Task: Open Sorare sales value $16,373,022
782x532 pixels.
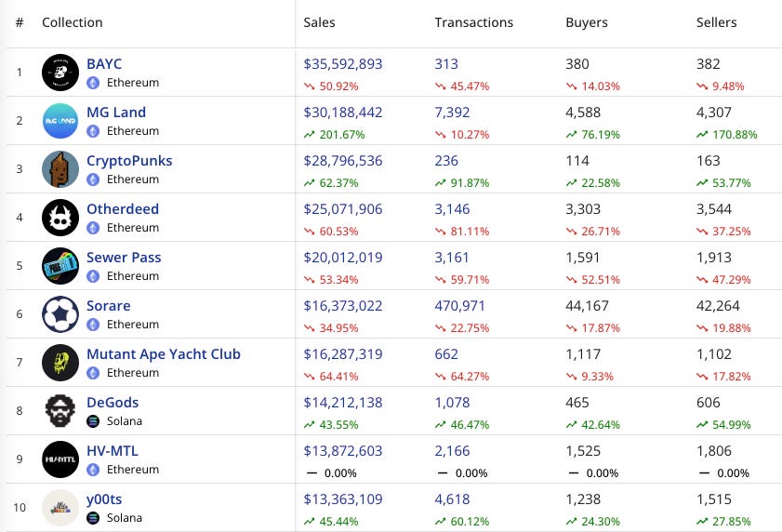Action: (343, 306)
